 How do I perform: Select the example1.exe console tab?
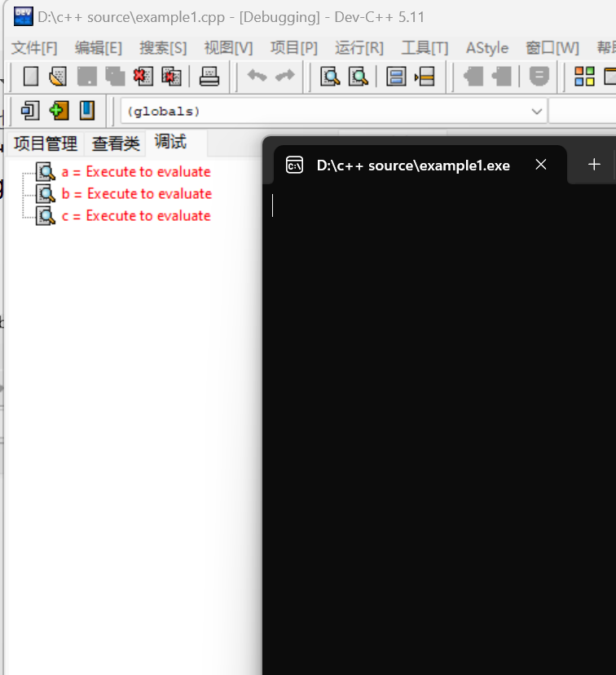coord(413,165)
